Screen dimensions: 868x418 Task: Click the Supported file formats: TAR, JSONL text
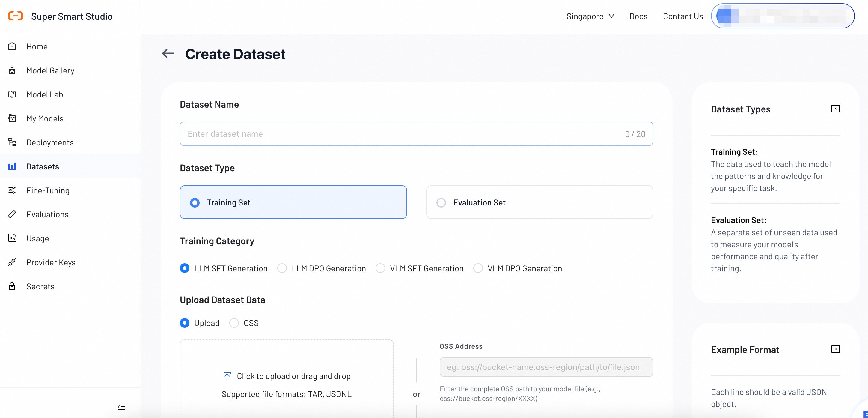pyautogui.click(x=287, y=394)
